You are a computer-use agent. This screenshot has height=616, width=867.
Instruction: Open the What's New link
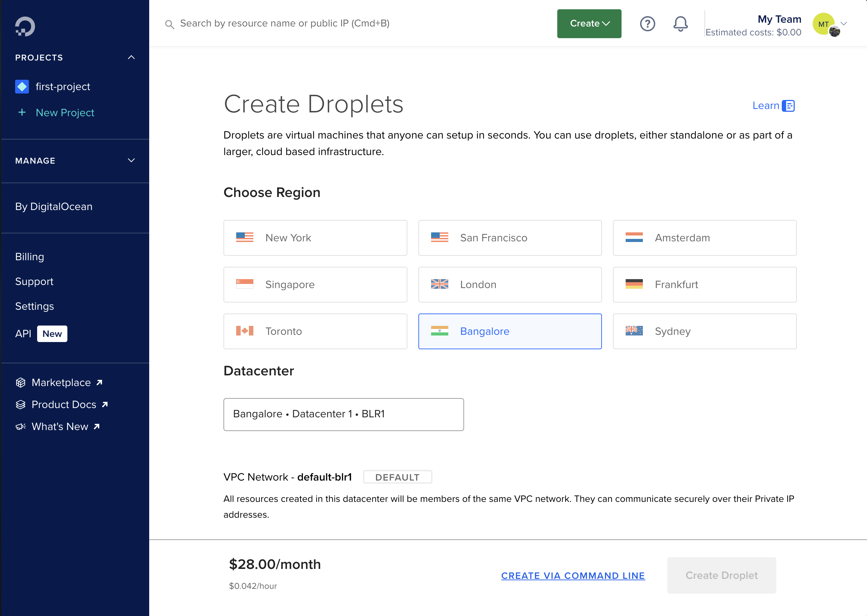click(x=60, y=426)
